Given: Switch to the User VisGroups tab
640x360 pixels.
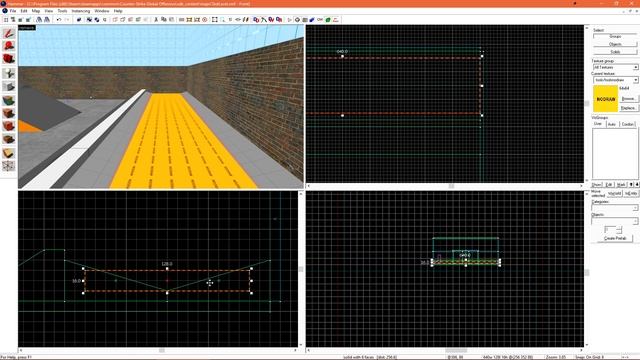Looking at the screenshot, I should click(x=598, y=124).
